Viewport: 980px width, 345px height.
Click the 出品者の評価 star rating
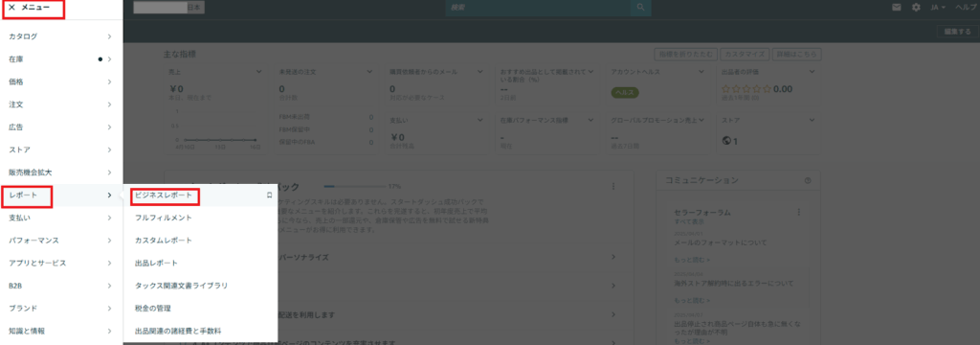[x=746, y=89]
